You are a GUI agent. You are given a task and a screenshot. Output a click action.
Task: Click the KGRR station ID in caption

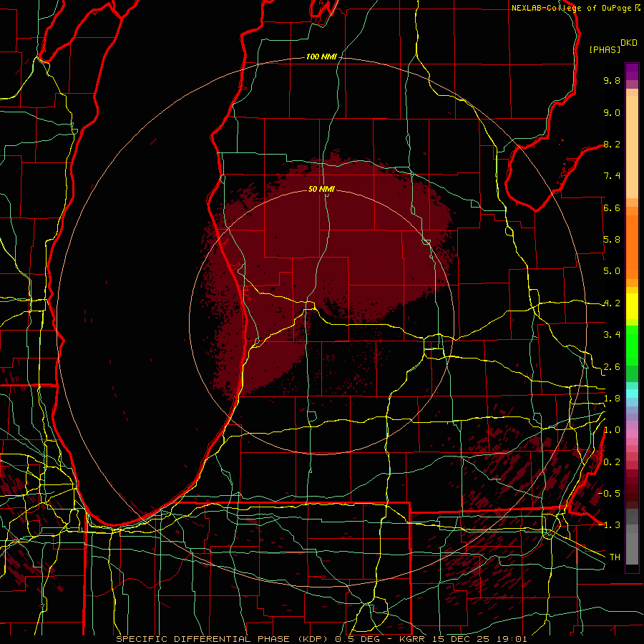pos(413,639)
